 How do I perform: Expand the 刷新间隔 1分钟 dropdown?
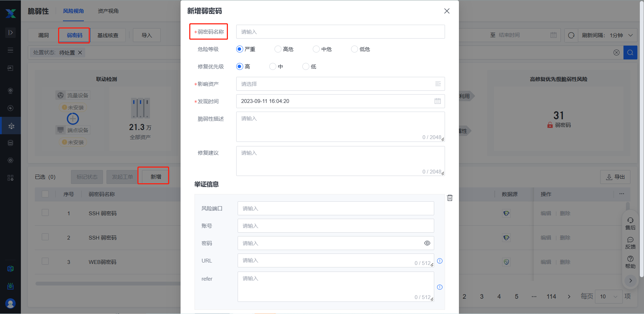[607, 35]
